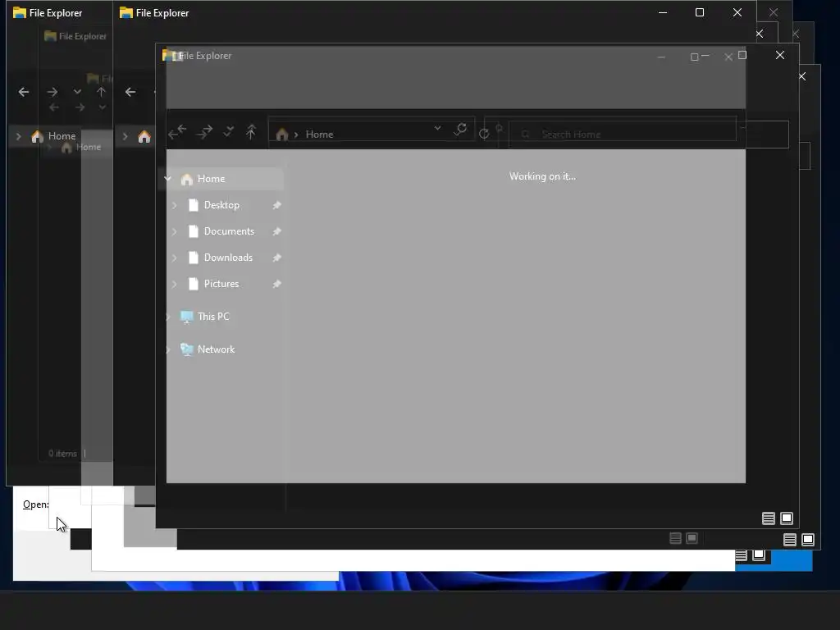840x630 pixels.
Task: Expand the Desktop tree node
Action: tap(174, 205)
